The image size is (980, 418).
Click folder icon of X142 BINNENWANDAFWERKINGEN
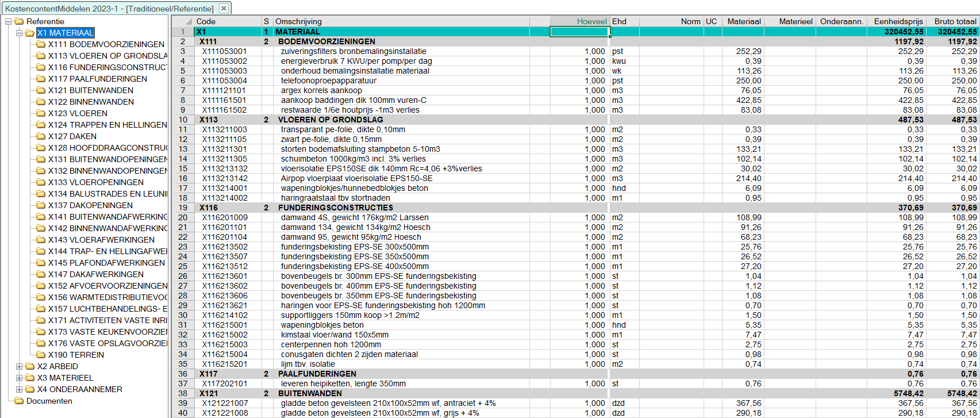click(x=41, y=228)
